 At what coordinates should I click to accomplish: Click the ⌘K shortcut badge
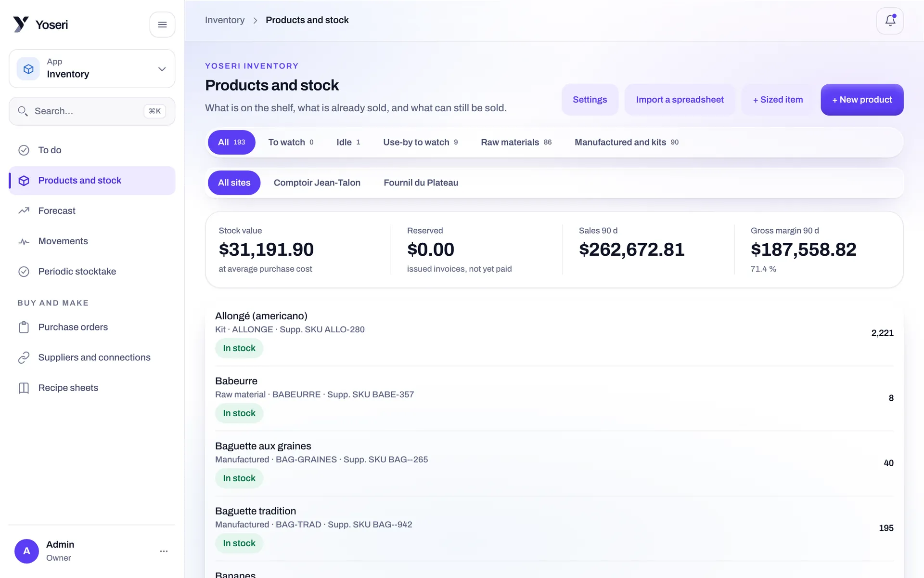[155, 111]
